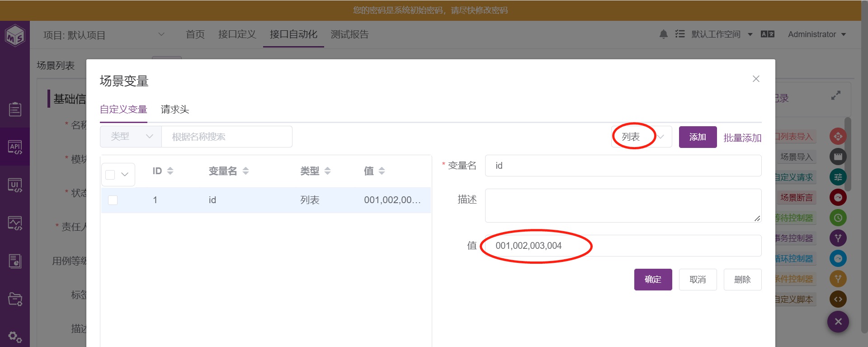Viewport: 868px width, 347px height.
Task: Click the 根据名称搜索 search field
Action: point(227,137)
